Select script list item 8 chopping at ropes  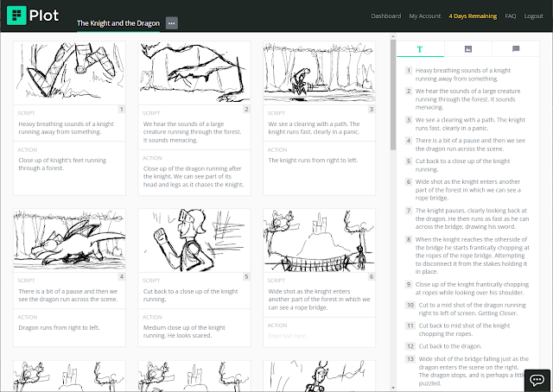pos(467,256)
